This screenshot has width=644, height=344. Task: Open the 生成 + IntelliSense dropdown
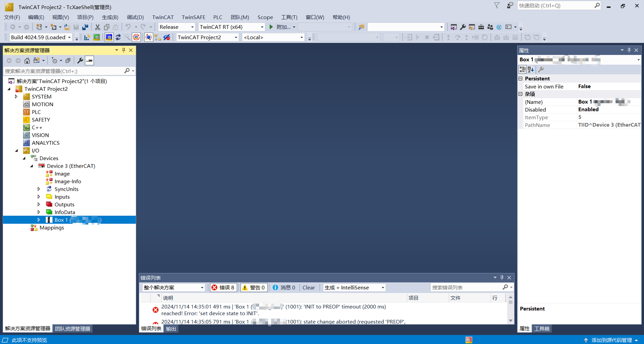(x=354, y=288)
